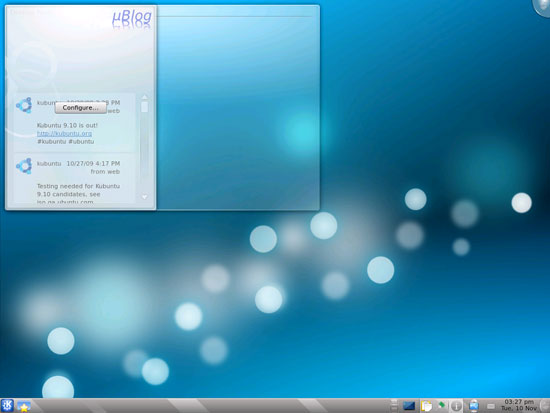This screenshot has height=413, width=550.
Task: Click Kubuntu avatar on the Testing needed post
Action: (x=24, y=166)
